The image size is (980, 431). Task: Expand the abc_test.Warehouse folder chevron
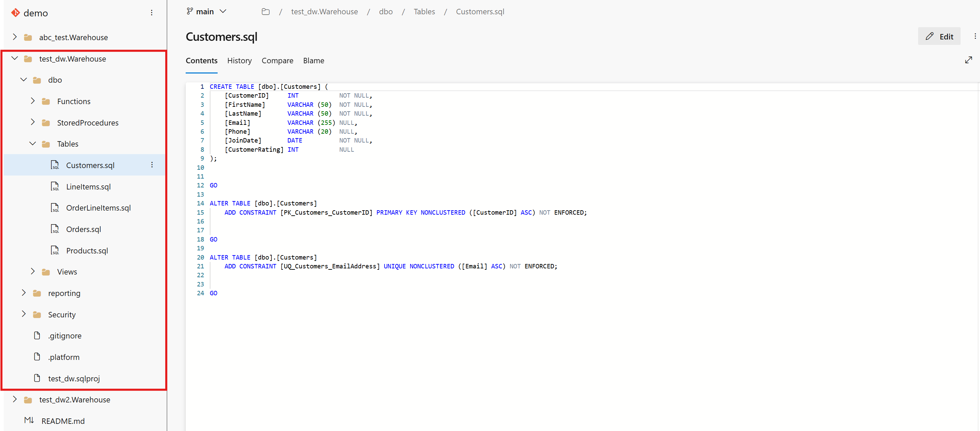point(15,37)
